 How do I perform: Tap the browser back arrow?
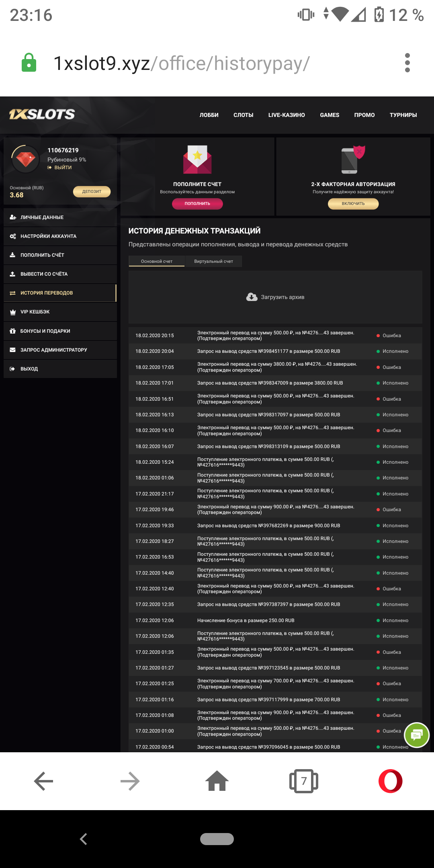coord(43,781)
